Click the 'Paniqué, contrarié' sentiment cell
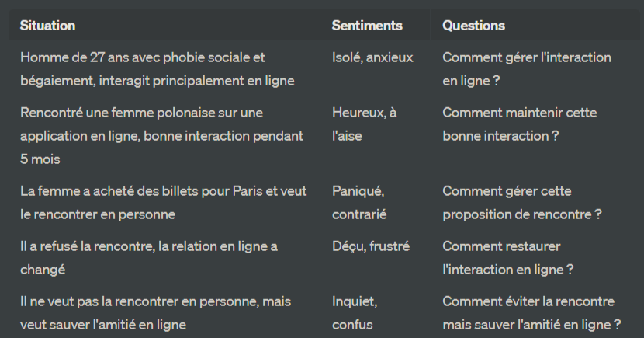Viewport: 644px width, 338px height. 359,203
